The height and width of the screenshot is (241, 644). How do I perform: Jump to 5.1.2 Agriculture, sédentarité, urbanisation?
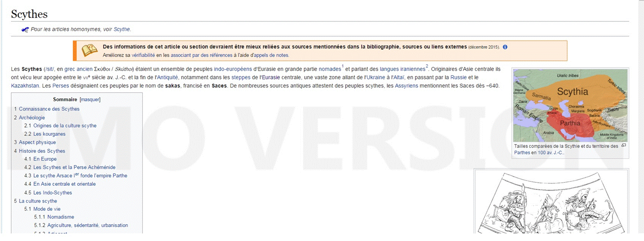(81, 225)
